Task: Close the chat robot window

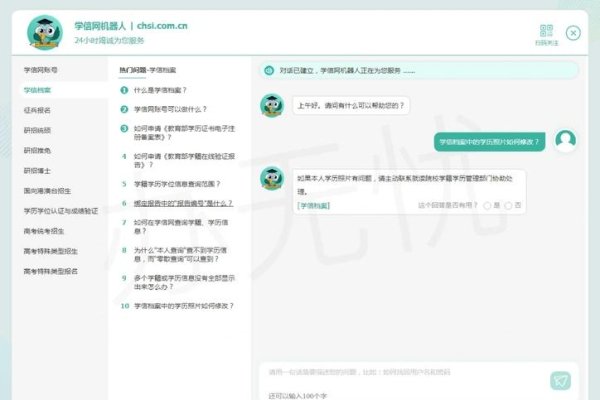Action: [573, 33]
